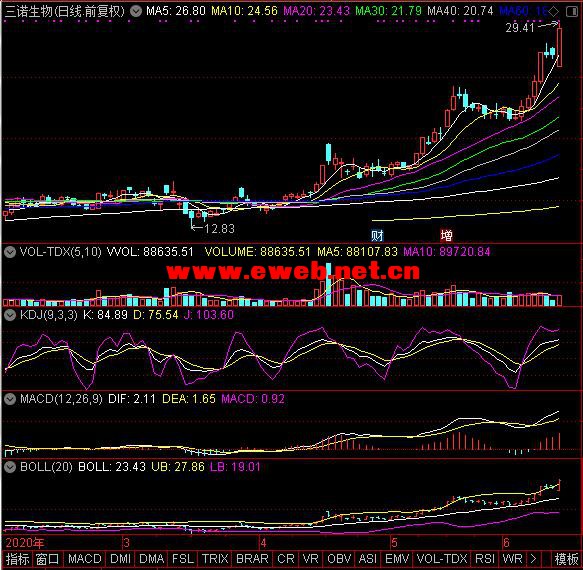Click the red 增 marker icon
Image resolution: width=583 pixels, height=570 pixels.
coord(446,235)
